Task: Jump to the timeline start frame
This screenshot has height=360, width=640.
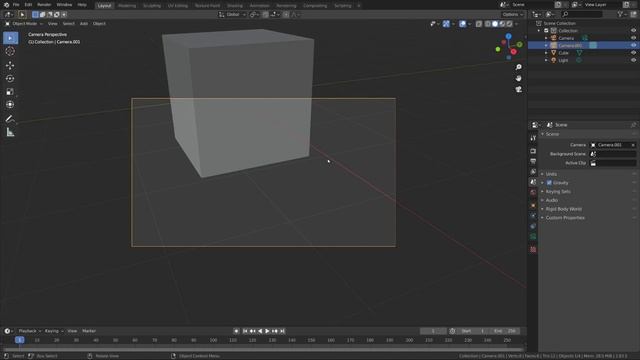Action: [245, 331]
